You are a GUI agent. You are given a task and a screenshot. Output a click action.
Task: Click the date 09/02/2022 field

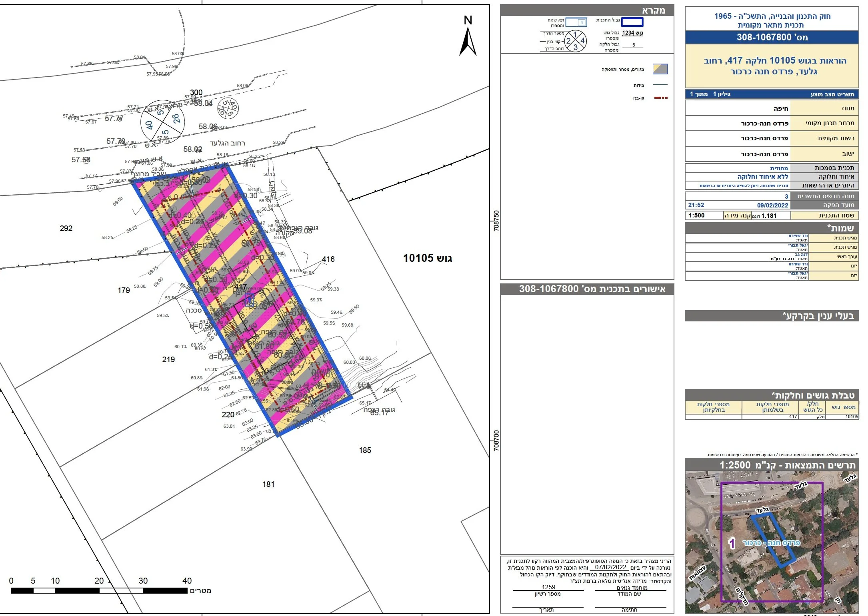(772, 205)
